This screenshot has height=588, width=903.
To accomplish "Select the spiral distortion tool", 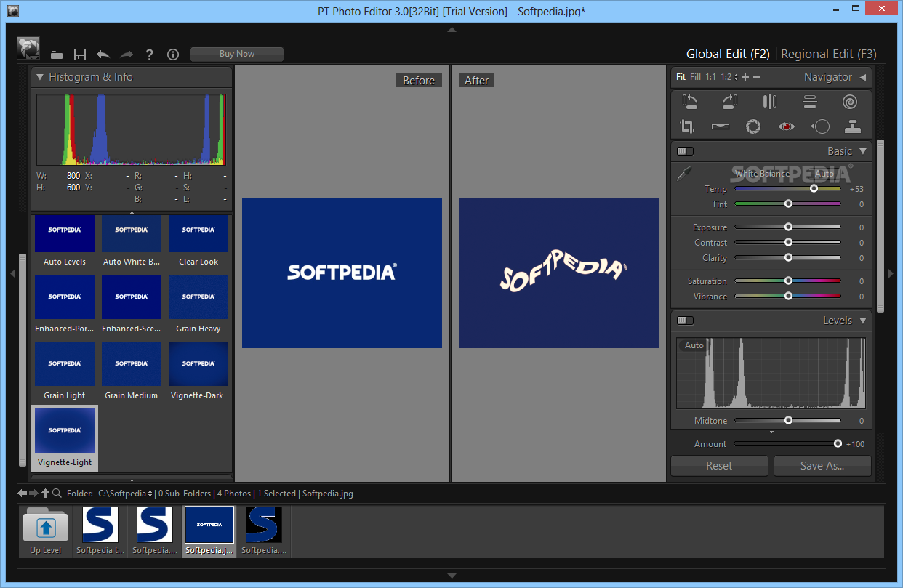I will pos(850,102).
